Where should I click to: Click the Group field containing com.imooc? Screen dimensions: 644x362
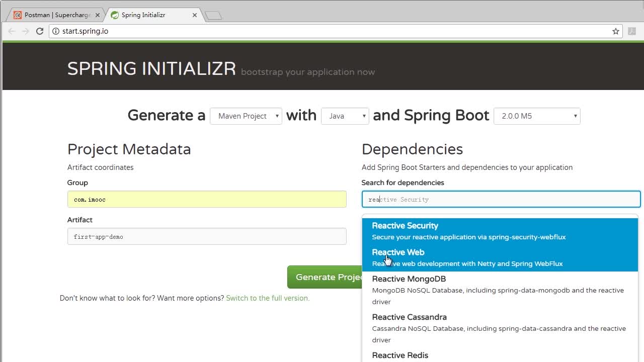coord(207,199)
